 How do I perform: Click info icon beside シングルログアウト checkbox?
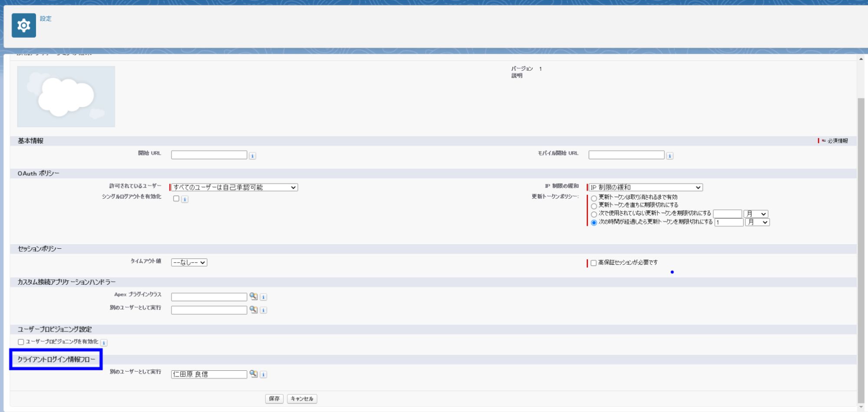[x=185, y=199]
